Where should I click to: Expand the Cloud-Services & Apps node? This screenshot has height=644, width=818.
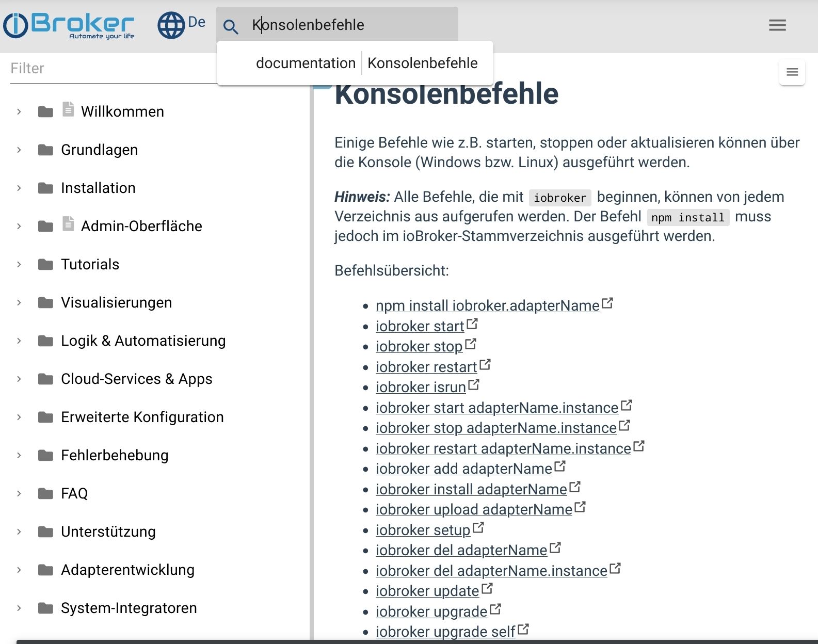point(19,379)
